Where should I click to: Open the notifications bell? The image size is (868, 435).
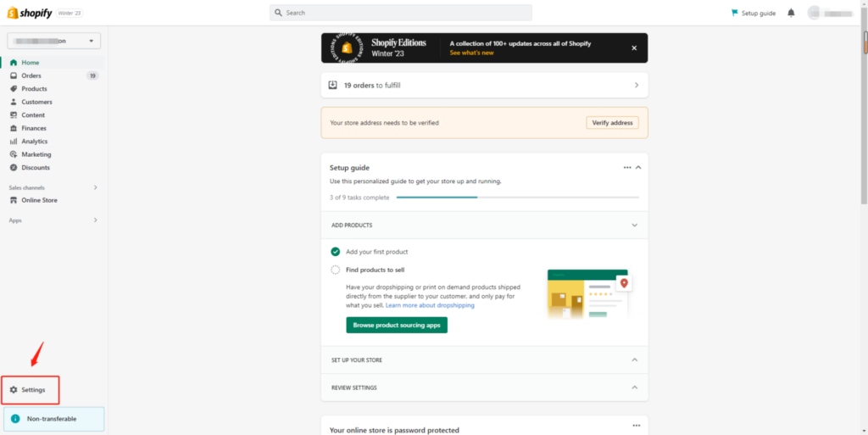click(x=791, y=13)
